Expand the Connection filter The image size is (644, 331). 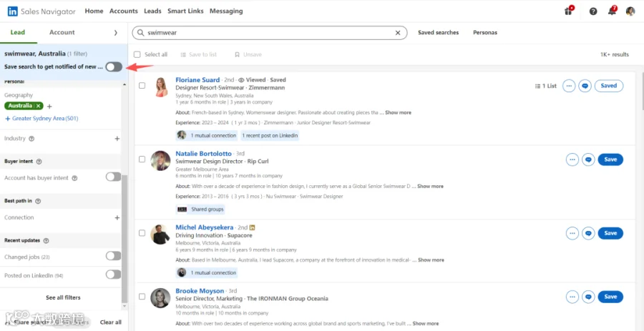(x=117, y=218)
